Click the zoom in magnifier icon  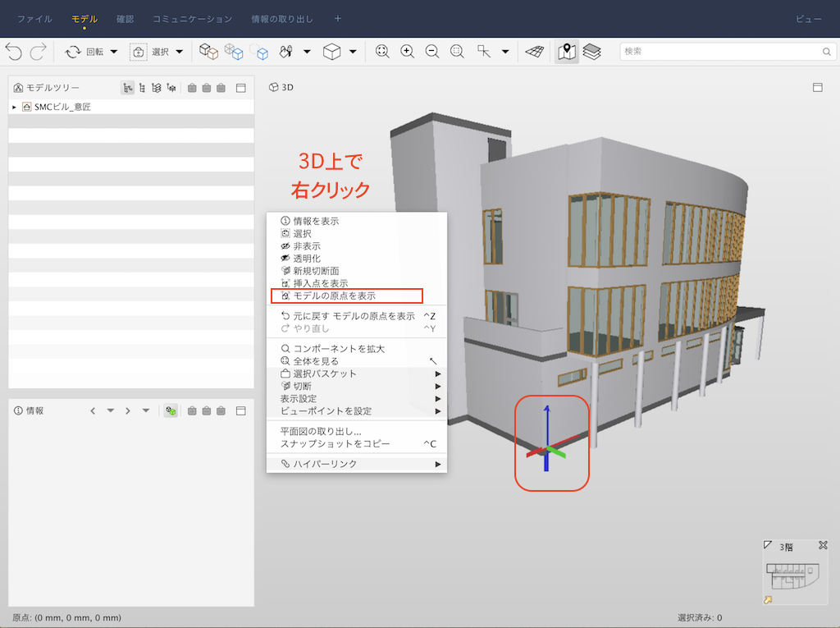tap(407, 52)
